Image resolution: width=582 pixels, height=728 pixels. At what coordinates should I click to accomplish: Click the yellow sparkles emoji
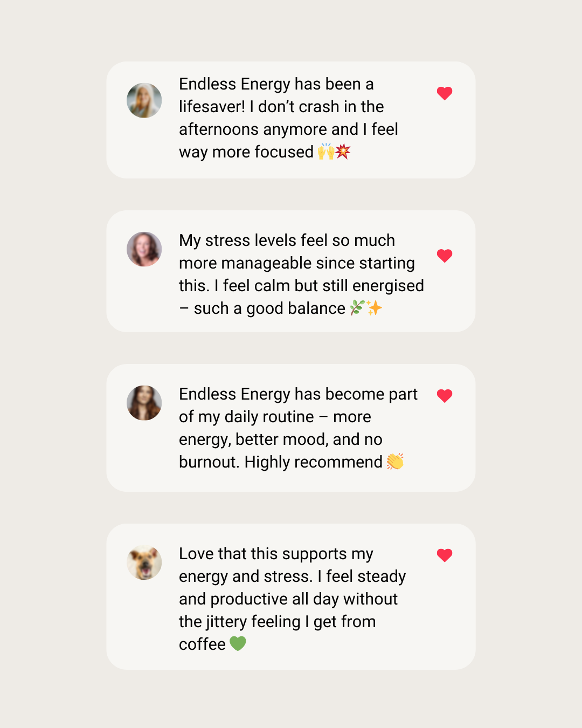click(x=375, y=308)
